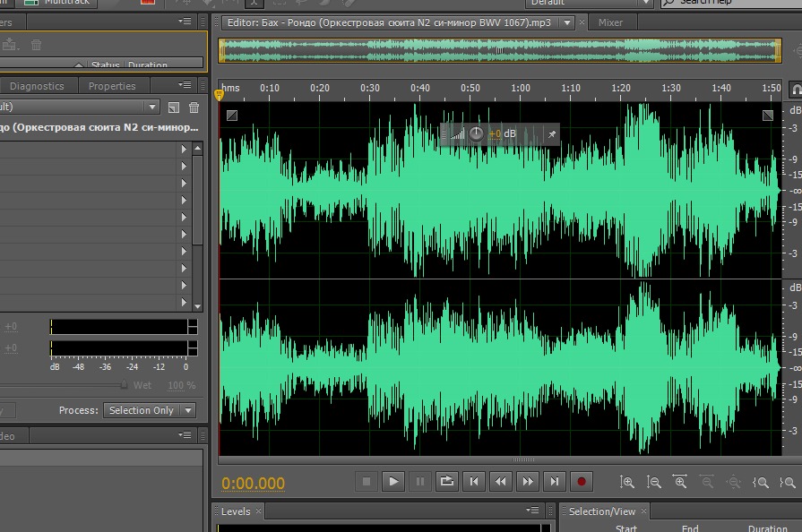802x532 pixels.
Task: Click the 0:00.000 timecode display
Action: point(253,483)
